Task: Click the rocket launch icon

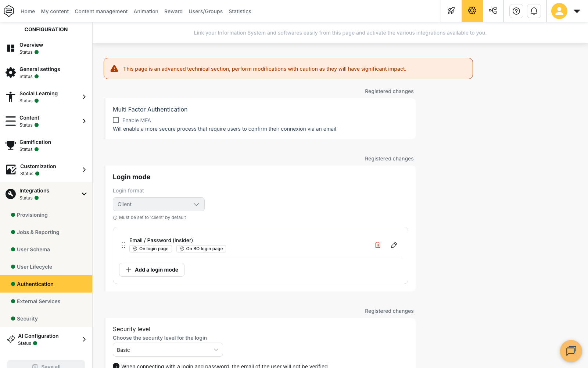Action: [x=451, y=11]
